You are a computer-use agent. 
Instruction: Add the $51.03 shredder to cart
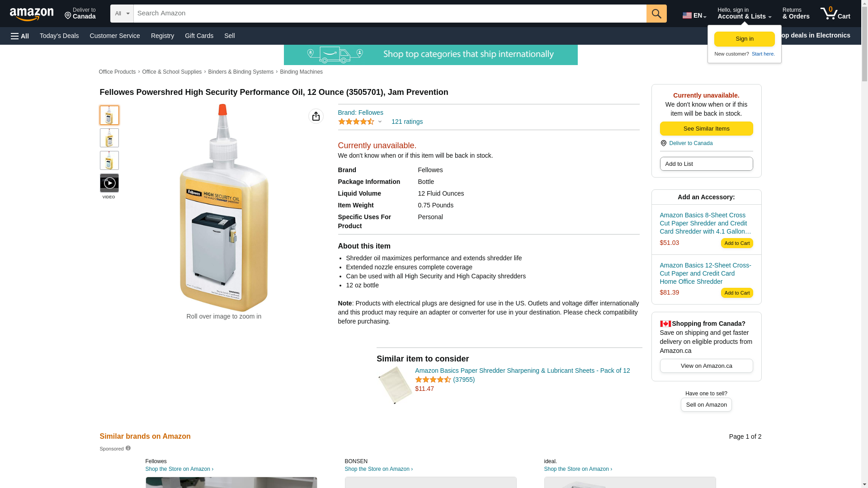point(736,243)
